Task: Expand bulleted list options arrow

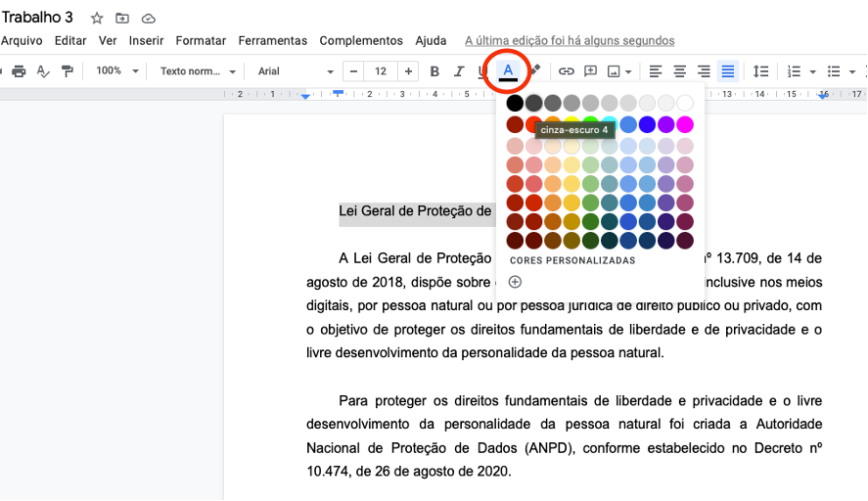Action: [852, 71]
